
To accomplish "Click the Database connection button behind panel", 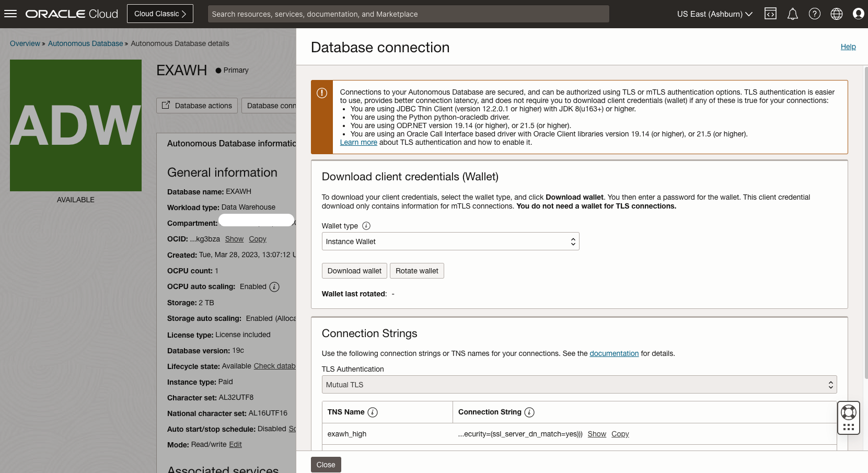I will [x=269, y=106].
